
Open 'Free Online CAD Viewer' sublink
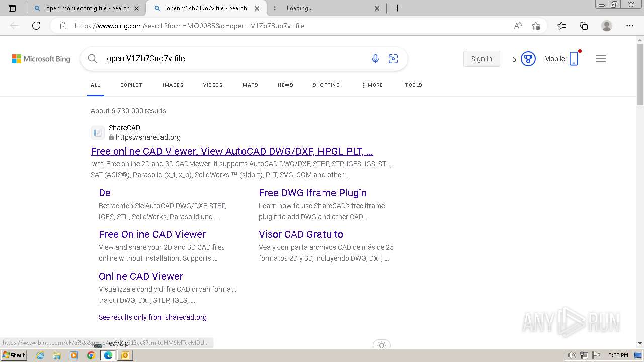click(152, 234)
